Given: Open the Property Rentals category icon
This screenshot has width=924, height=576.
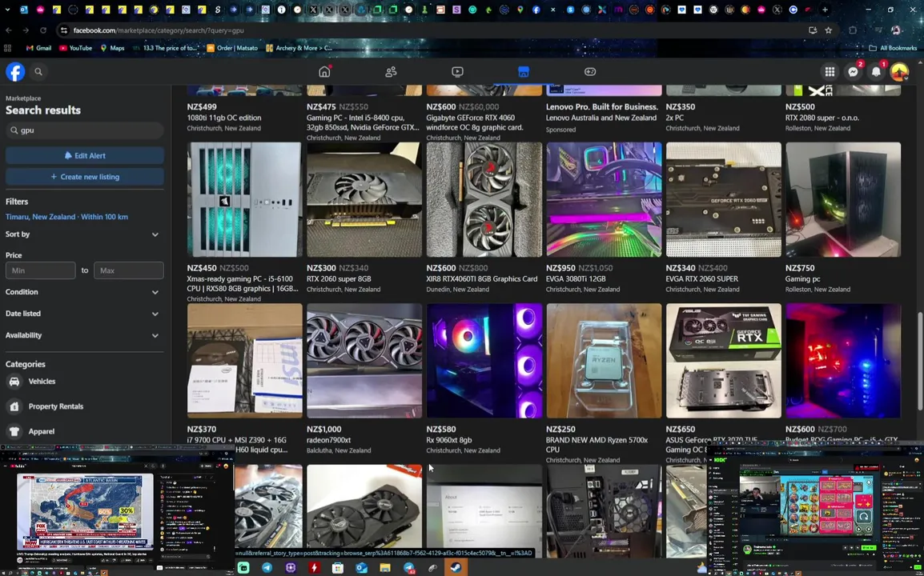Looking at the screenshot, I should pos(14,406).
